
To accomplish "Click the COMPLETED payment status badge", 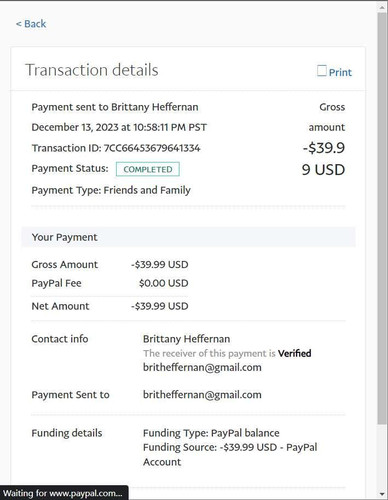I will pyautogui.click(x=148, y=169).
